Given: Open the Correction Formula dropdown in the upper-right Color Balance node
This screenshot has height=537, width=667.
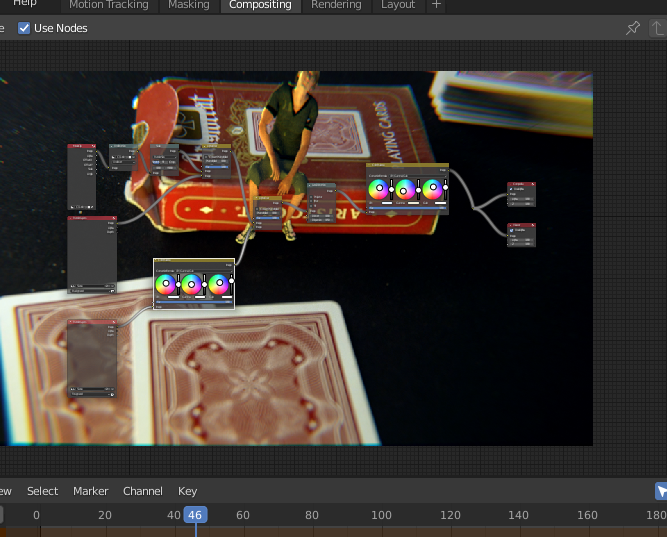Looking at the screenshot, I should (x=419, y=176).
